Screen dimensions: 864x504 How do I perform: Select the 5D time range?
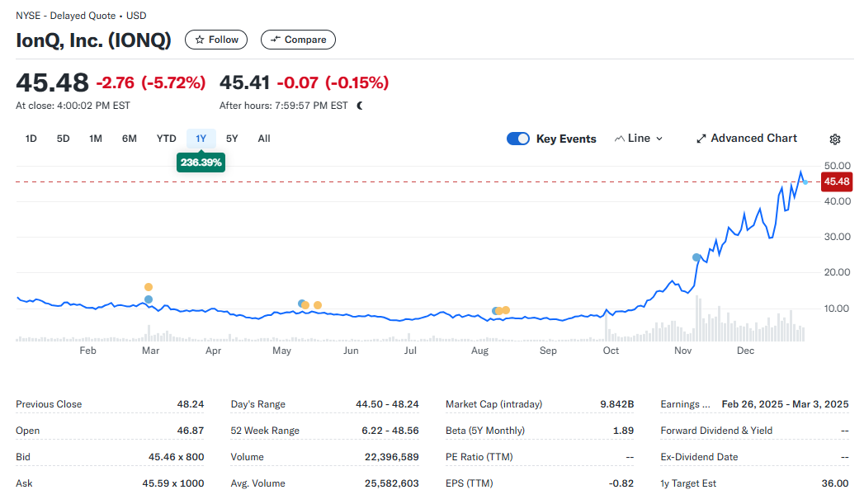(x=64, y=139)
